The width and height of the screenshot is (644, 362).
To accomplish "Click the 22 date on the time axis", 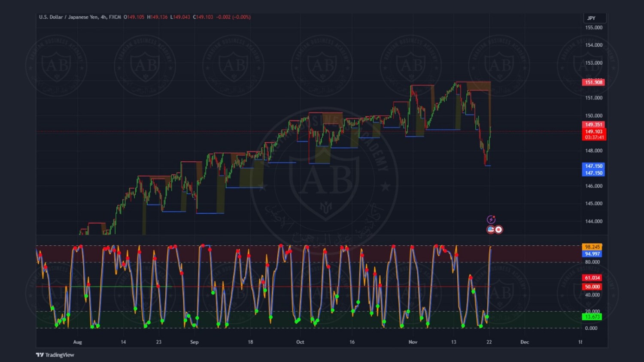I will [489, 342].
